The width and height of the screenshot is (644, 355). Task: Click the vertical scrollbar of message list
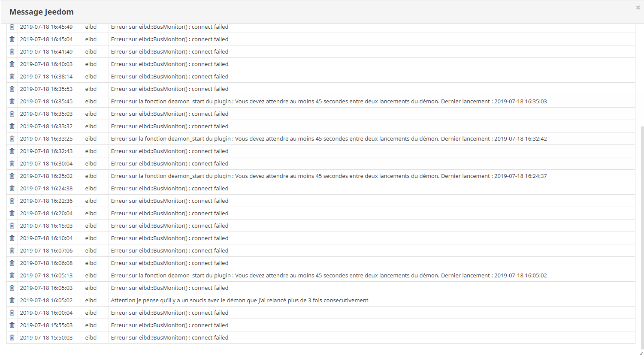pyautogui.click(x=642, y=238)
